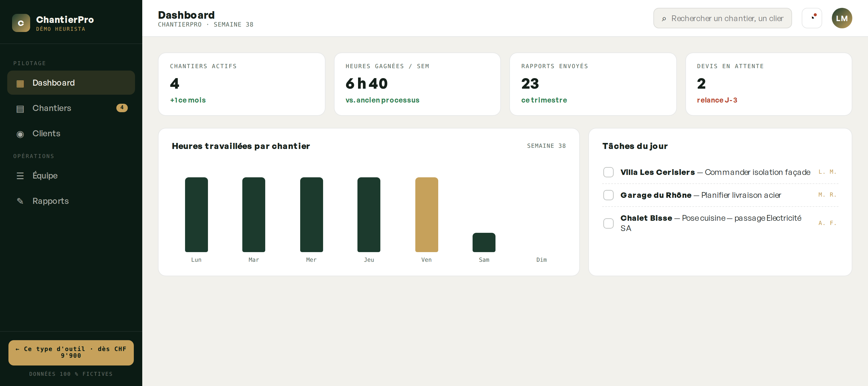Image resolution: width=868 pixels, height=386 pixels.
Task: Open the Rapports envoyés card
Action: click(x=593, y=84)
